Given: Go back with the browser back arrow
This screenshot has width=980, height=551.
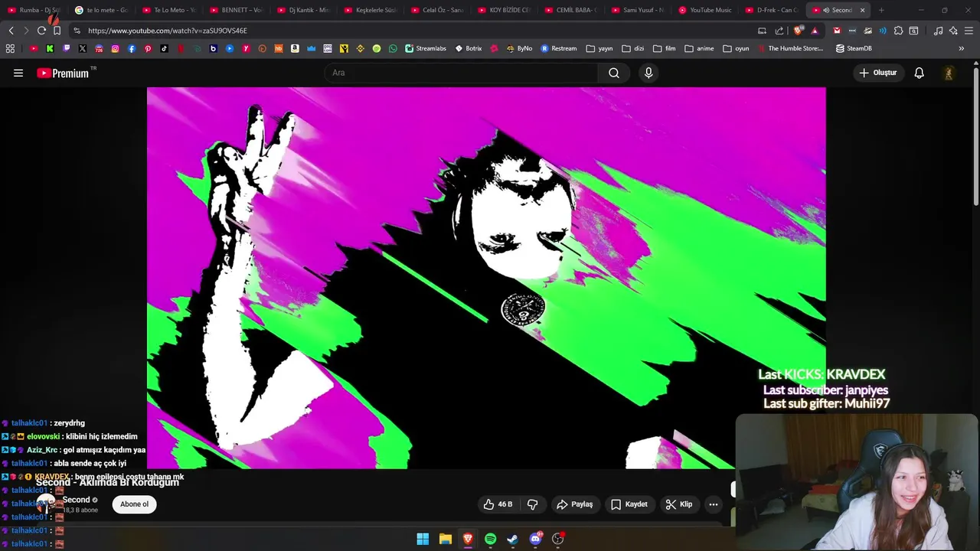Looking at the screenshot, I should pyautogui.click(x=11, y=31).
